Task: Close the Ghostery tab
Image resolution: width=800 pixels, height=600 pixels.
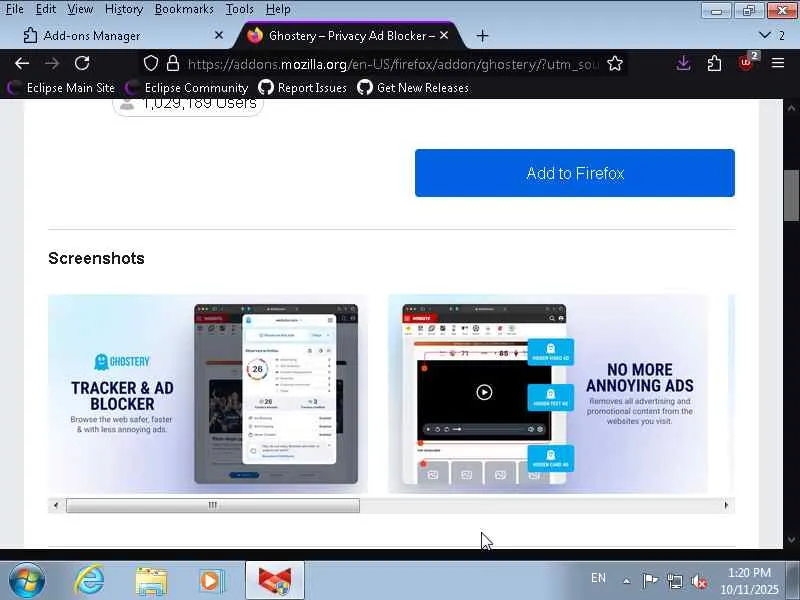Action: [444, 35]
